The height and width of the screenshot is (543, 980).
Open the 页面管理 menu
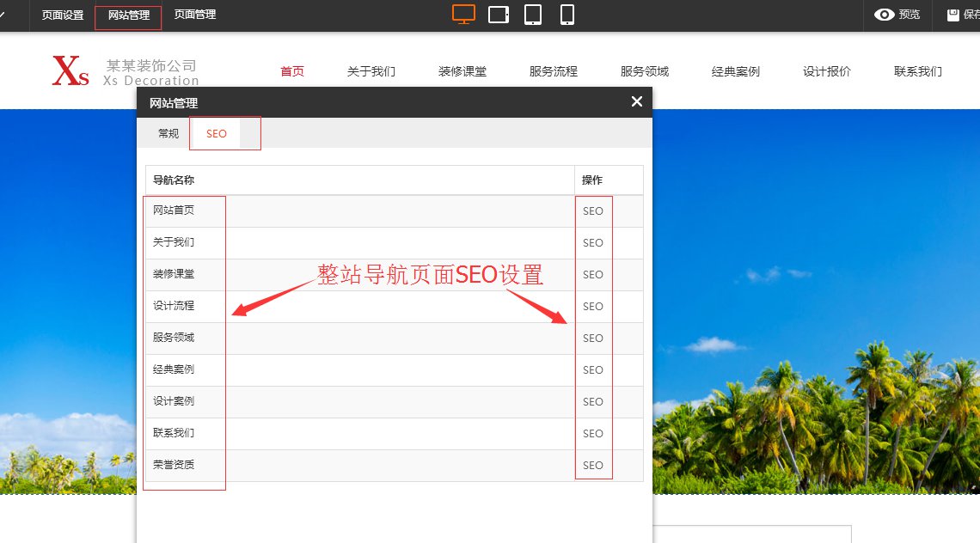point(195,15)
